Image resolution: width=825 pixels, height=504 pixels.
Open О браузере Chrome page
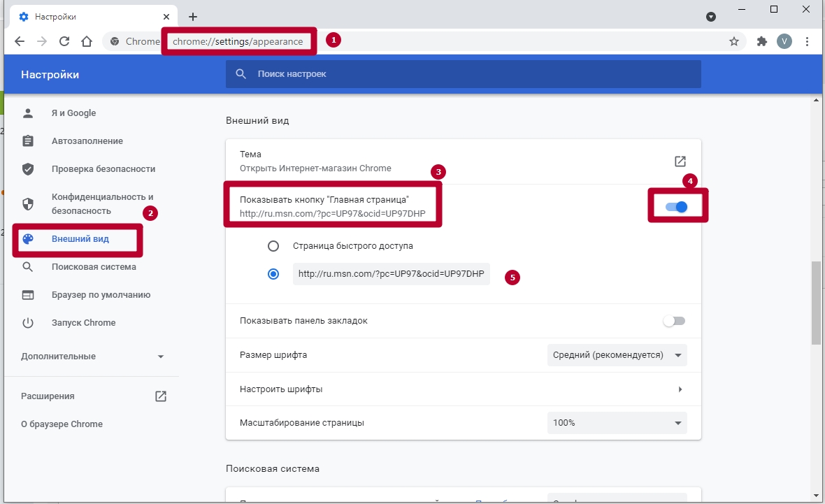62,424
